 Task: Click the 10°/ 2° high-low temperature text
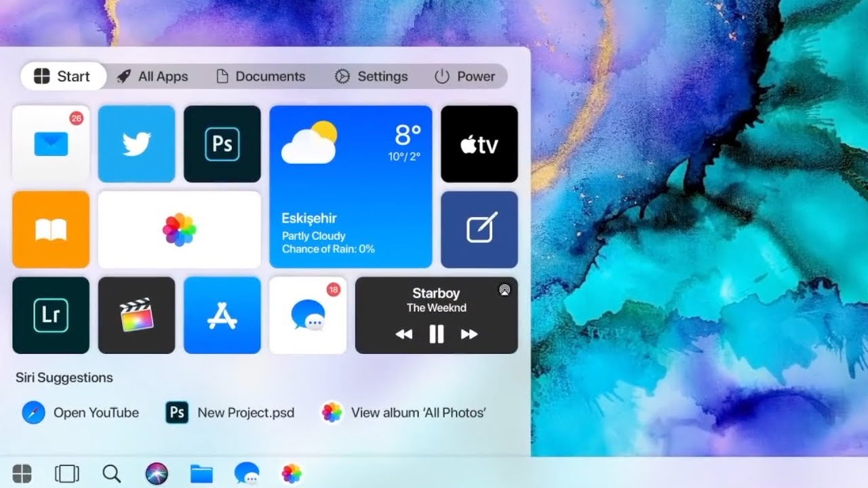coord(404,157)
